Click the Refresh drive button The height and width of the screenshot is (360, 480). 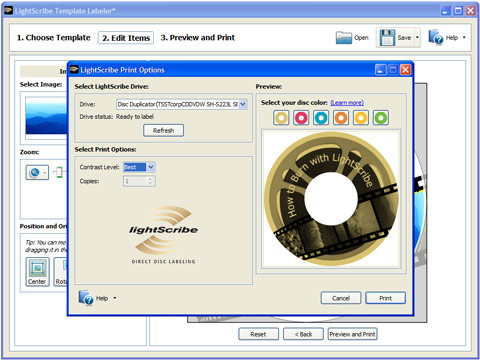pos(163,130)
